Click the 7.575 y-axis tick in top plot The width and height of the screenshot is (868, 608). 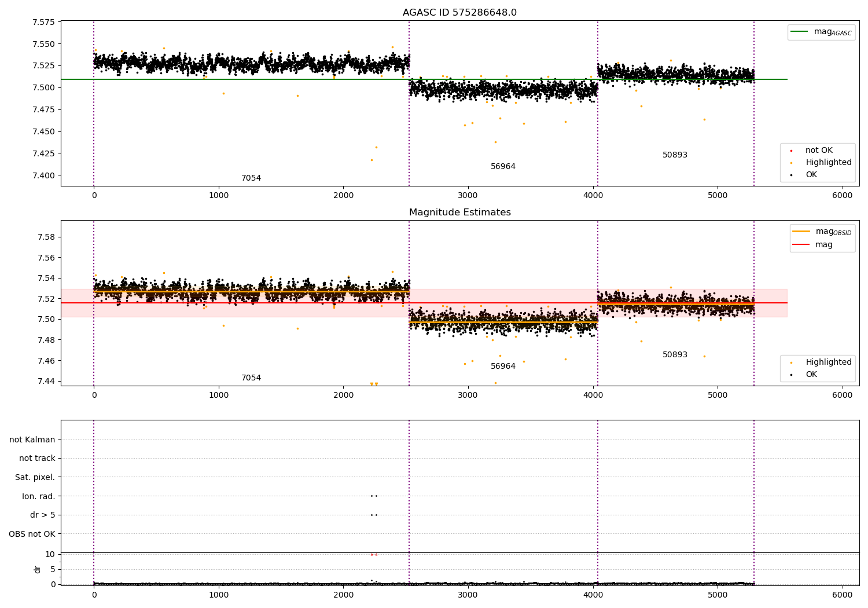43,23
